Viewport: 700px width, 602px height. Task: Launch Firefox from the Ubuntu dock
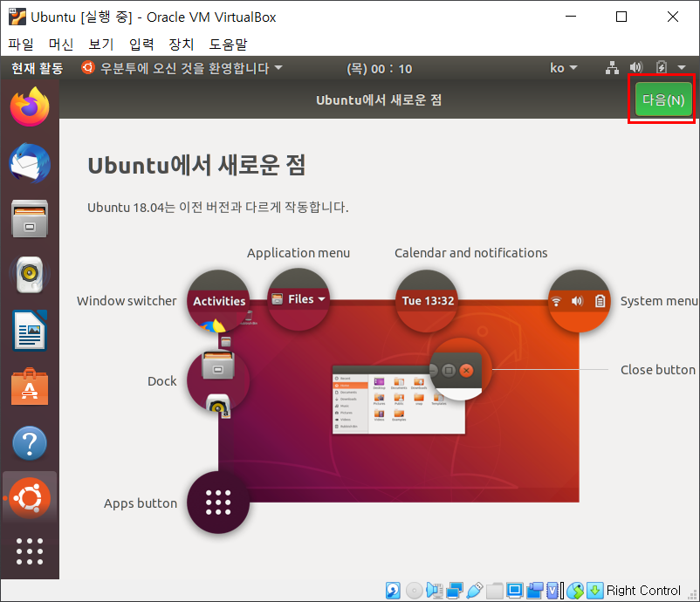point(30,107)
